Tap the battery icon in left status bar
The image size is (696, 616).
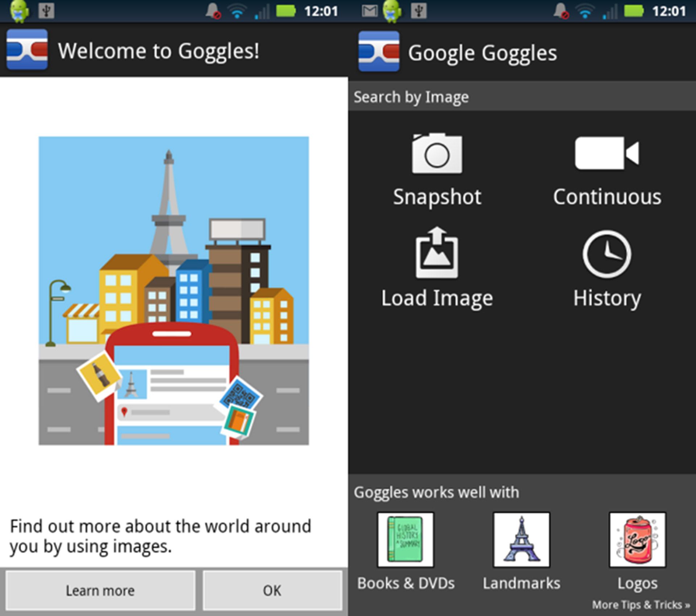click(x=286, y=11)
